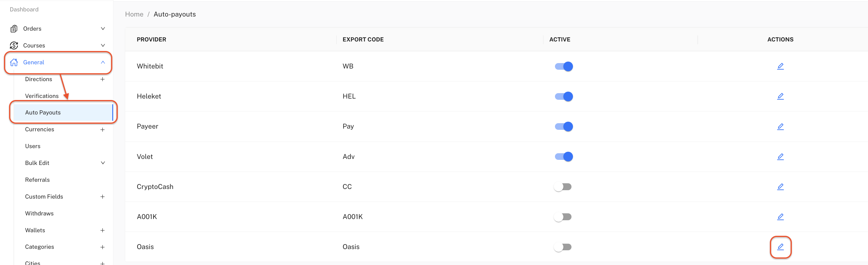Expand the Orders menu chevron

coord(103,29)
